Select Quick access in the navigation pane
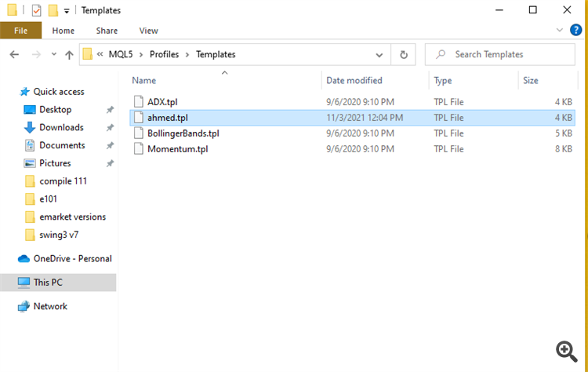This screenshot has width=588, height=372. (59, 92)
